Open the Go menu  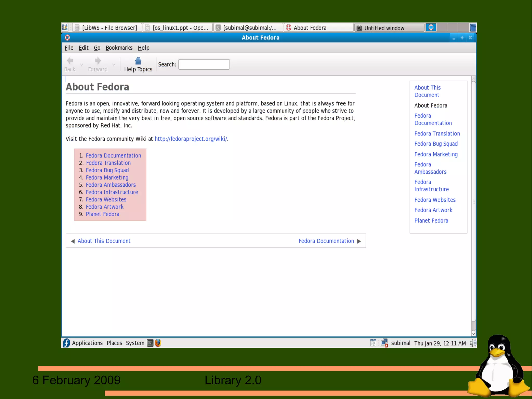(x=97, y=48)
